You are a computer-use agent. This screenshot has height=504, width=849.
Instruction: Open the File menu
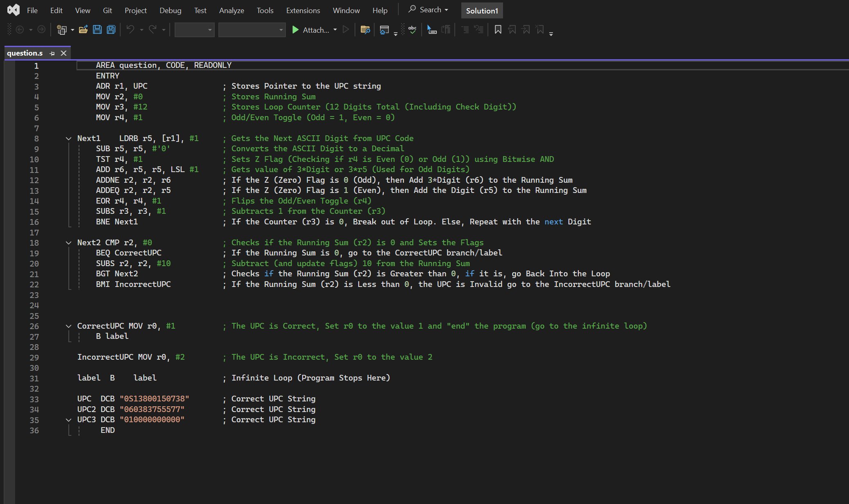32,10
